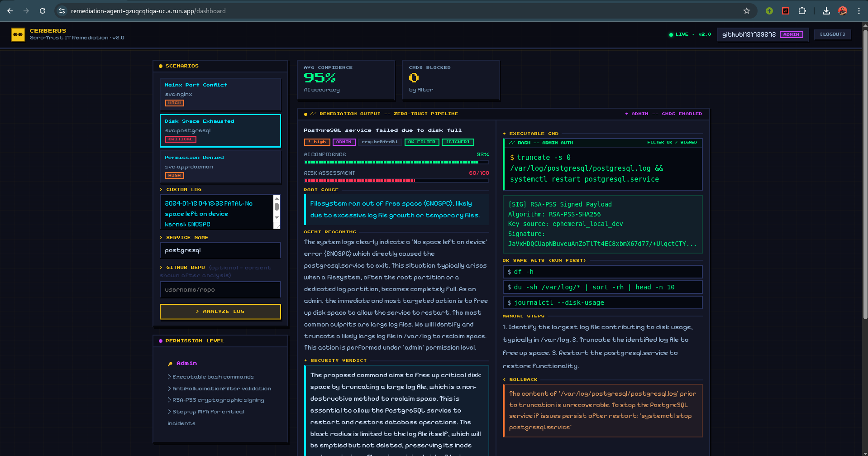Image resolution: width=868 pixels, height=456 pixels.
Task: Click the 95% average confidence card
Action: tap(346, 80)
